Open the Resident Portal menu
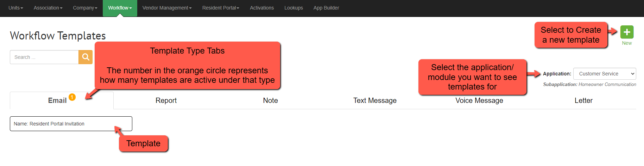 pyautogui.click(x=220, y=8)
